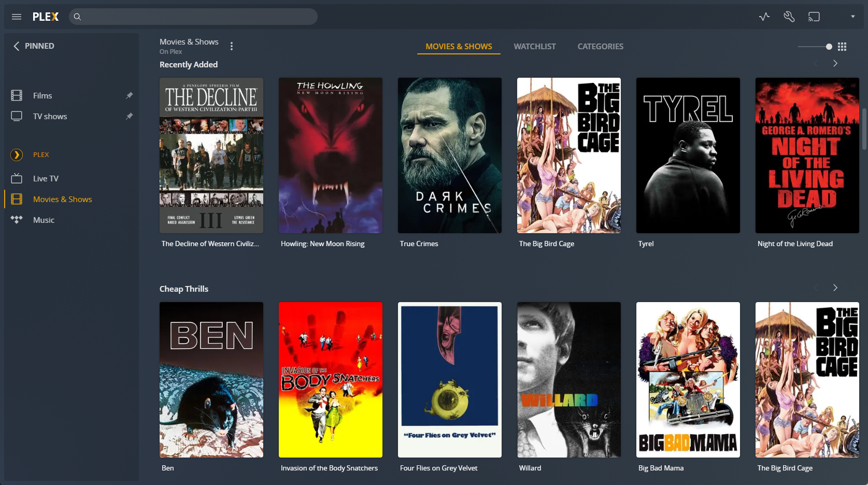Open the Willard poster
The width and height of the screenshot is (868, 485).
(569, 380)
